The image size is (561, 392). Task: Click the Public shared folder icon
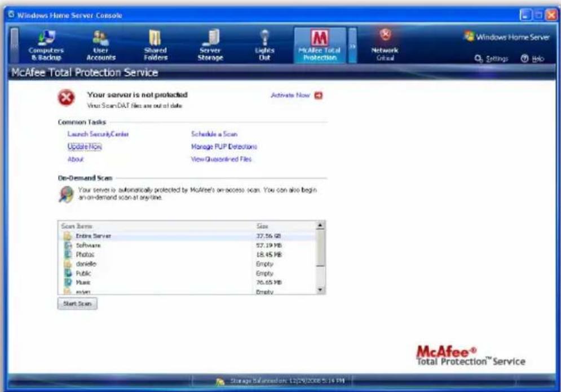[68, 273]
